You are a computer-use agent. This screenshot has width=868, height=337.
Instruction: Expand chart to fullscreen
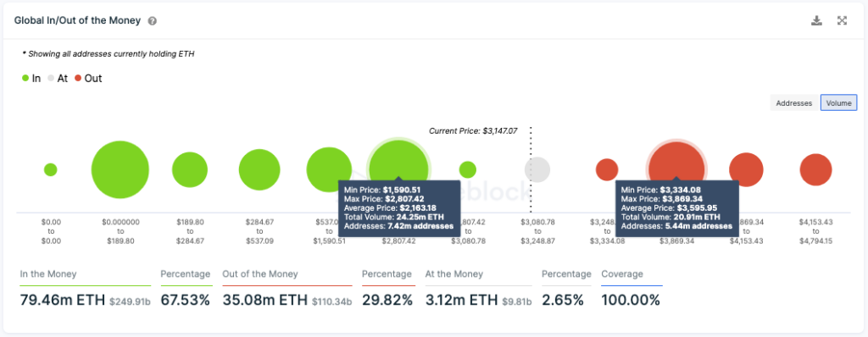[842, 21]
